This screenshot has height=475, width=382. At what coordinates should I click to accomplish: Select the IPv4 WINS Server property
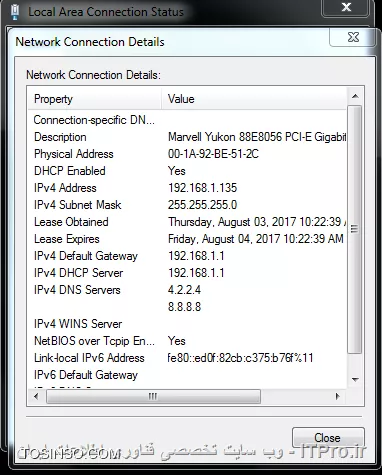click(x=78, y=324)
